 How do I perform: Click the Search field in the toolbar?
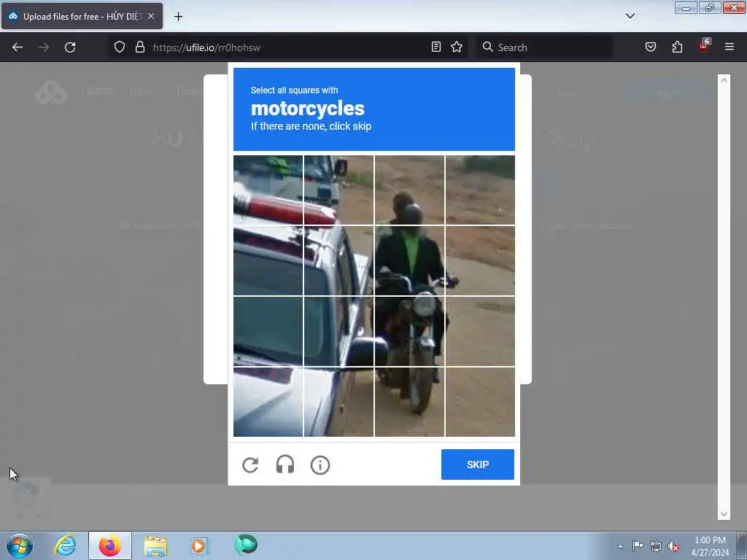[544, 47]
